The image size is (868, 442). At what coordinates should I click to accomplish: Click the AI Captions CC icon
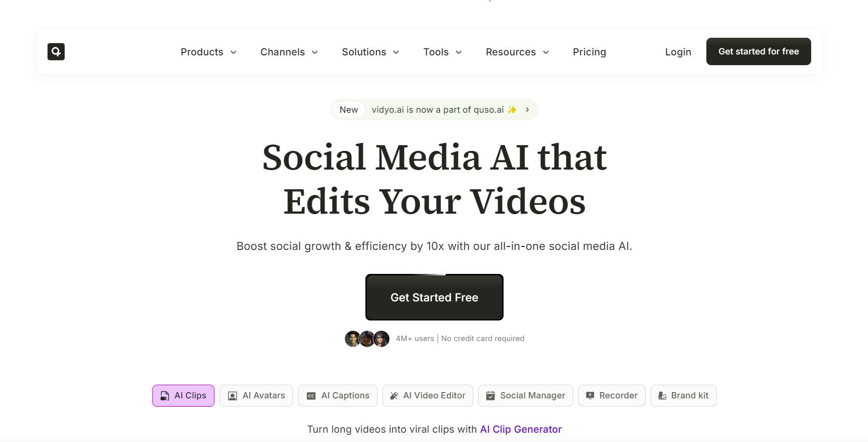[x=311, y=396]
